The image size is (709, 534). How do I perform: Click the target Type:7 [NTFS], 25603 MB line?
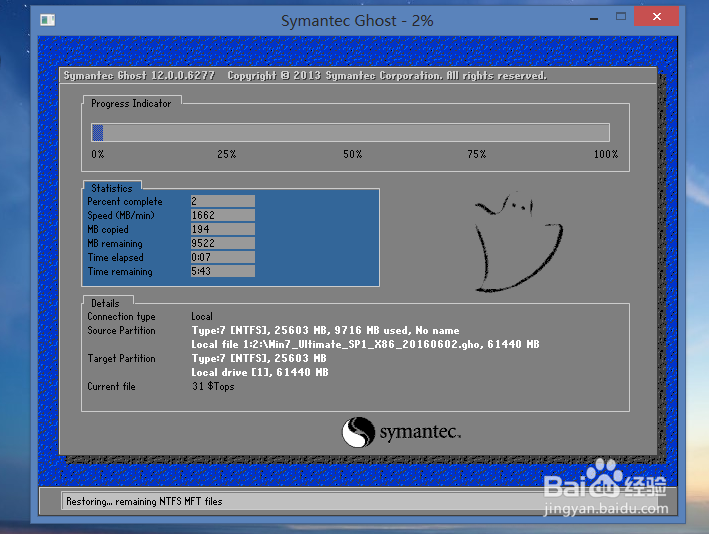tap(259, 359)
